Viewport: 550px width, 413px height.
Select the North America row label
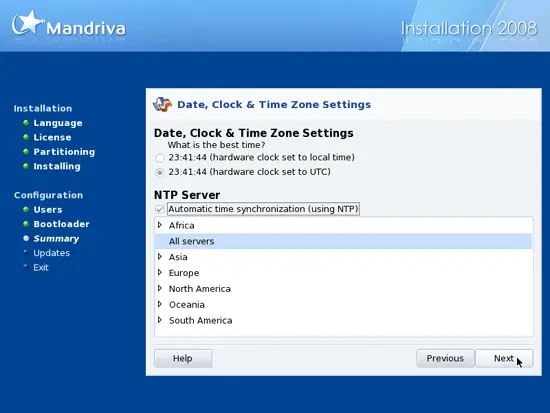200,289
